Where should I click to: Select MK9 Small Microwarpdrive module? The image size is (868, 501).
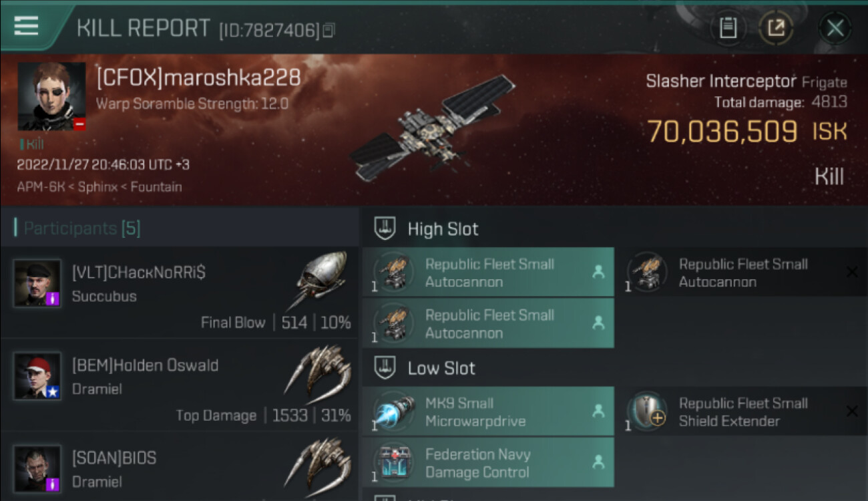(487, 411)
